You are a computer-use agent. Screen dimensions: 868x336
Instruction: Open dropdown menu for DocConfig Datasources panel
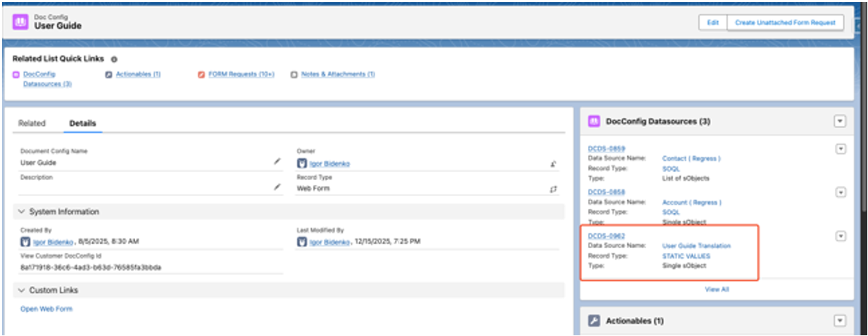839,122
